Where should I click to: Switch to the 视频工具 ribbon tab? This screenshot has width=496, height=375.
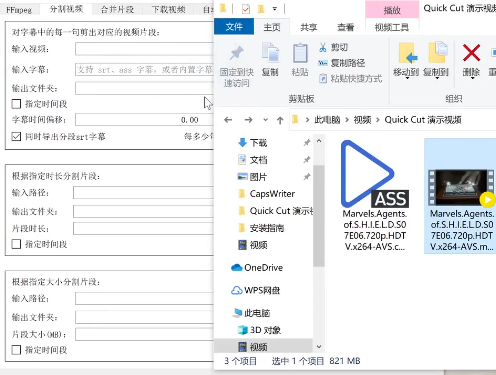coord(392,27)
